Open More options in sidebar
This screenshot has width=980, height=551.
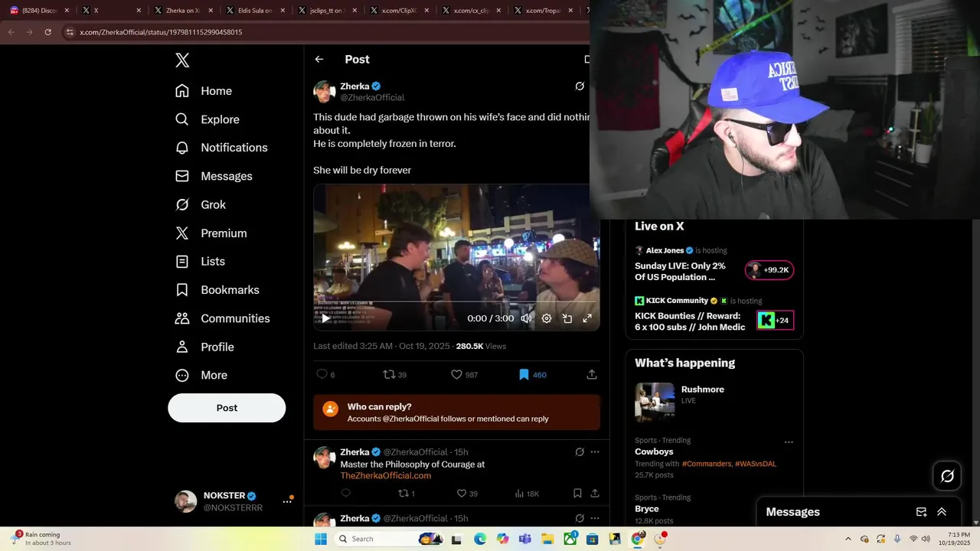(202, 375)
